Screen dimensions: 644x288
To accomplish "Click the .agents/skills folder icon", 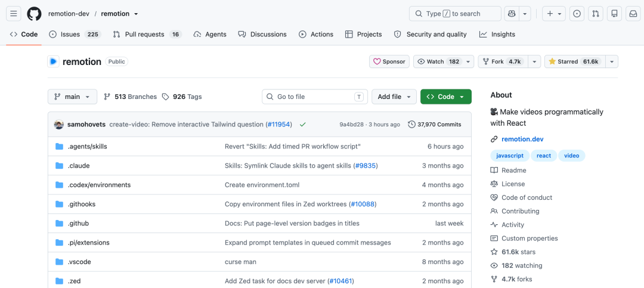I will [59, 146].
